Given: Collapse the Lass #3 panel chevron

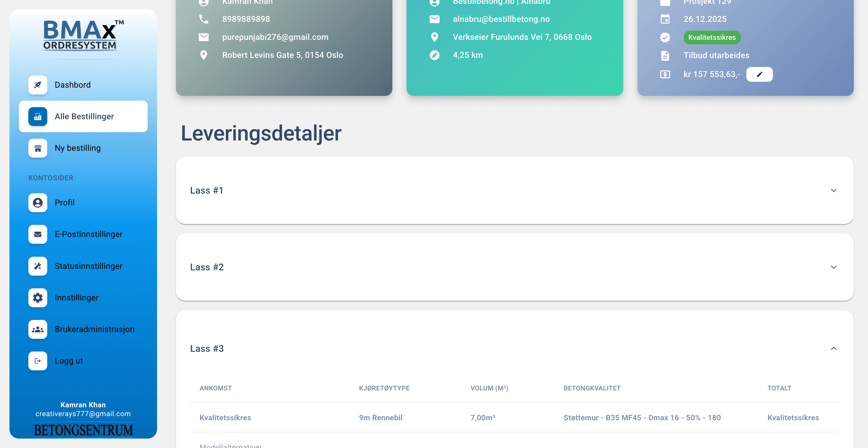Looking at the screenshot, I should 833,349.
